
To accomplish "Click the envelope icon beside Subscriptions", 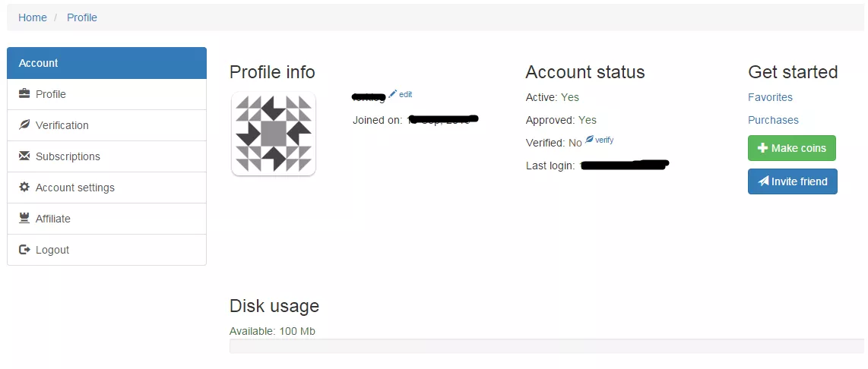I will point(24,156).
